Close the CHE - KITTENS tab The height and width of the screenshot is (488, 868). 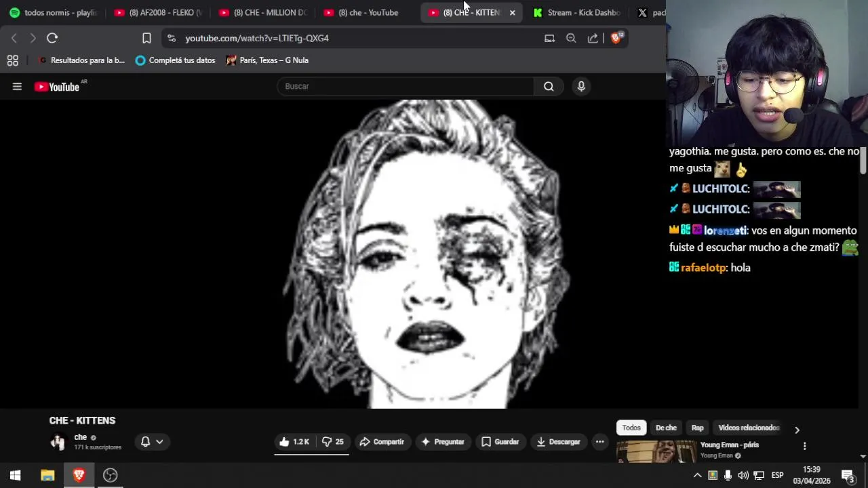pos(512,13)
